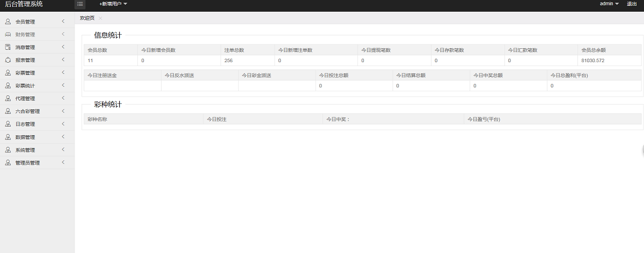Click the 管理员管理 icon in sidebar

8,163
